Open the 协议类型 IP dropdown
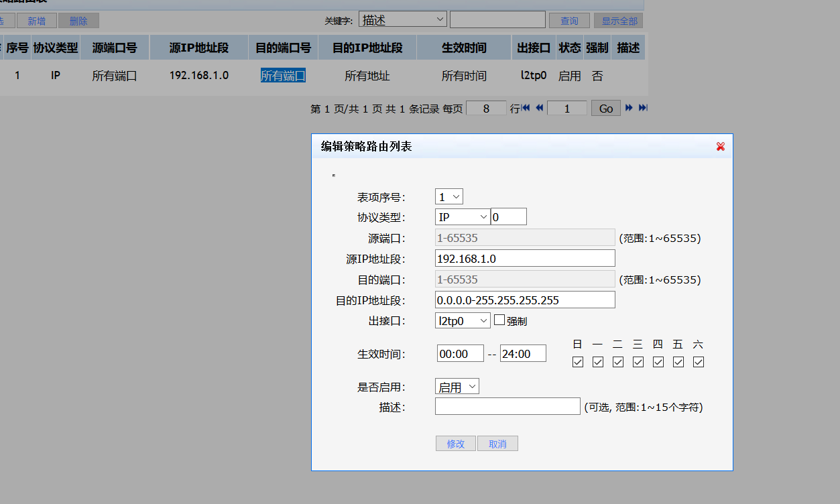The width and height of the screenshot is (840, 504). [x=463, y=217]
